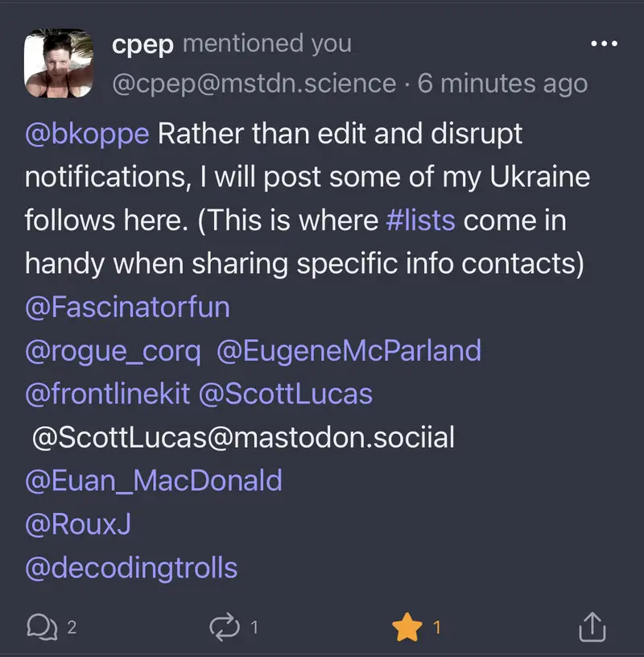Toggle the gold favorite star

407,626
